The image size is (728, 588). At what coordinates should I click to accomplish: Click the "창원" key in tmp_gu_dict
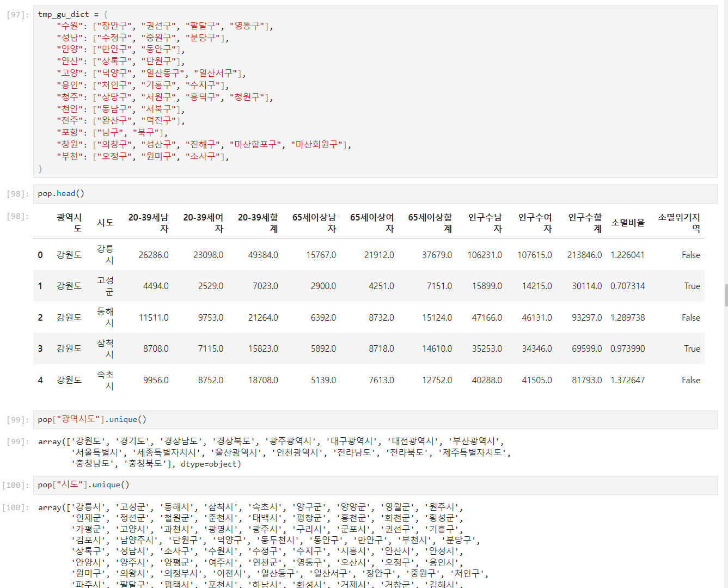click(70, 144)
